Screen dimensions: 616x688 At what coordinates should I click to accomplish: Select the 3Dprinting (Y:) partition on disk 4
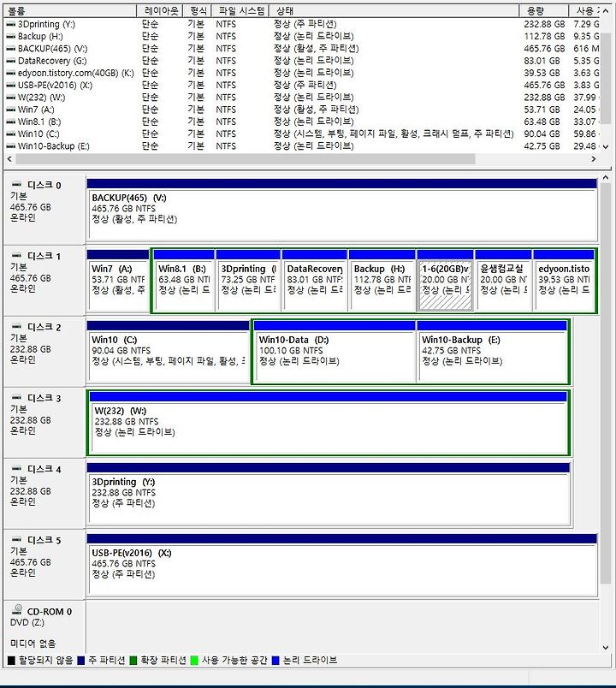click(x=329, y=494)
